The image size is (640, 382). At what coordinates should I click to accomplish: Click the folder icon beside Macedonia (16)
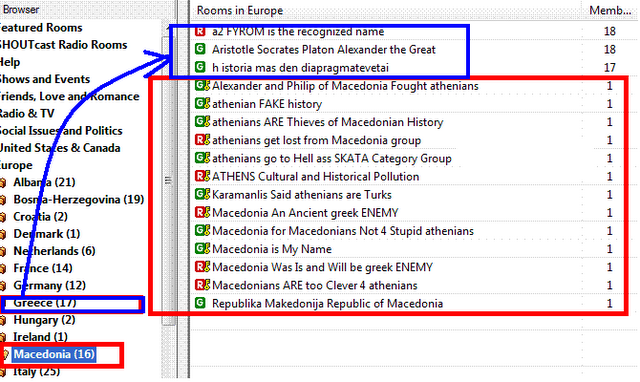point(4,354)
